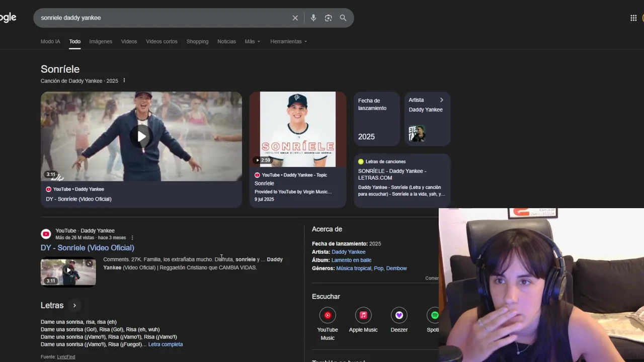This screenshot has width=644, height=362.
Task: Play the small video thumbnail in the search result
Action: (x=68, y=271)
